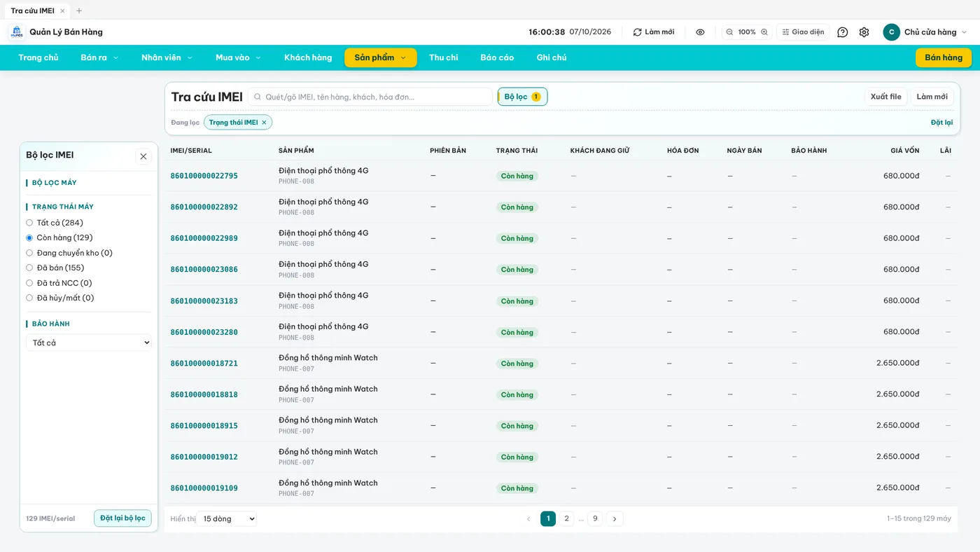980x552 pixels.
Task: Choose Đang chuyển kho (0) status
Action: point(29,253)
